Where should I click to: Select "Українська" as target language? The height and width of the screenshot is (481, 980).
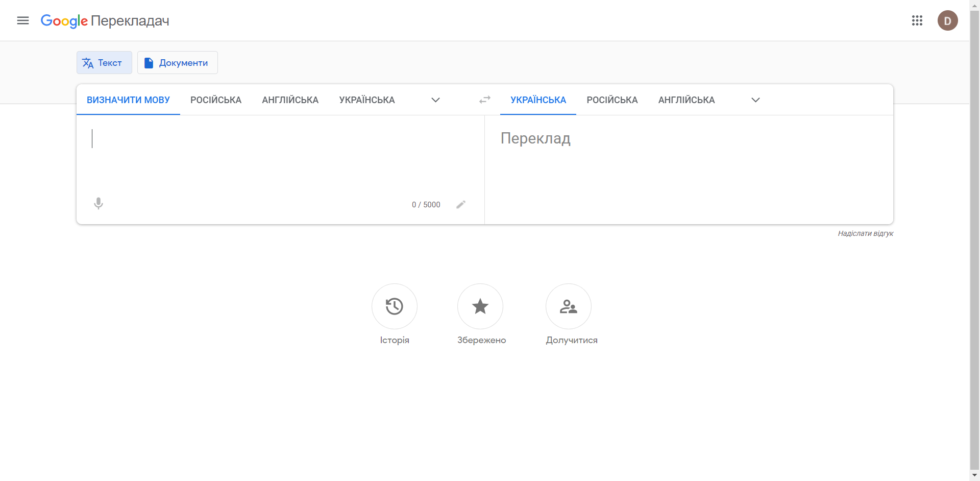(538, 100)
